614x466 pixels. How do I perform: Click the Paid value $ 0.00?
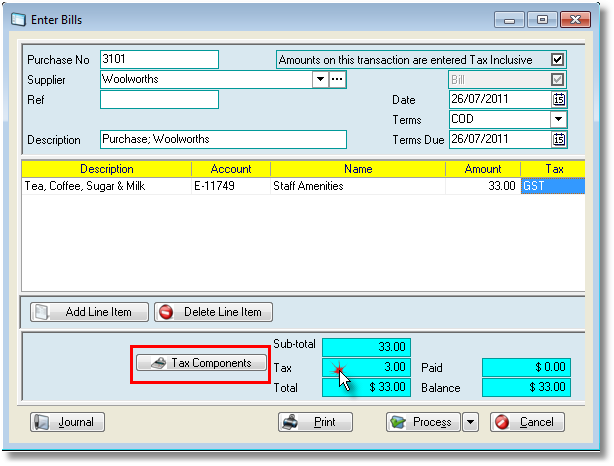526,367
